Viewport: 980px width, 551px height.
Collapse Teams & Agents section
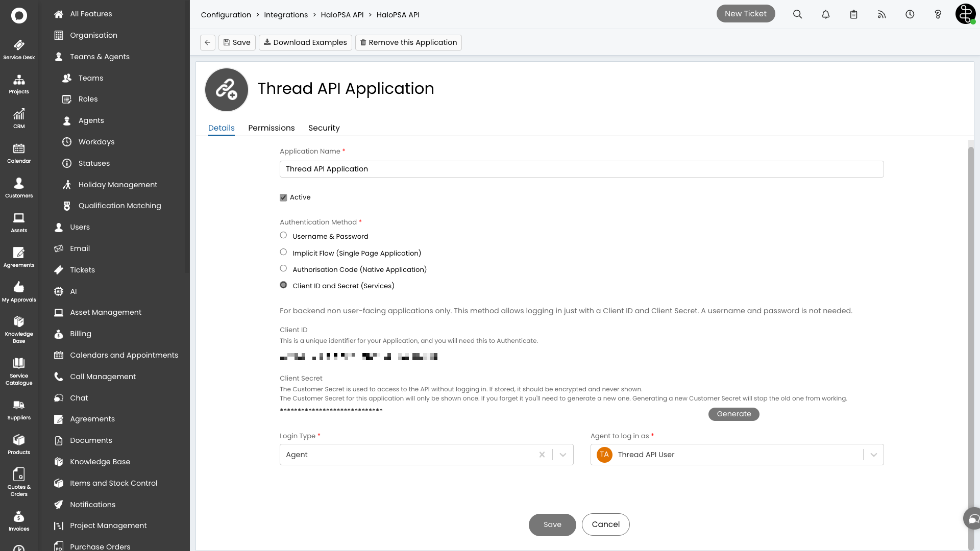click(100, 57)
